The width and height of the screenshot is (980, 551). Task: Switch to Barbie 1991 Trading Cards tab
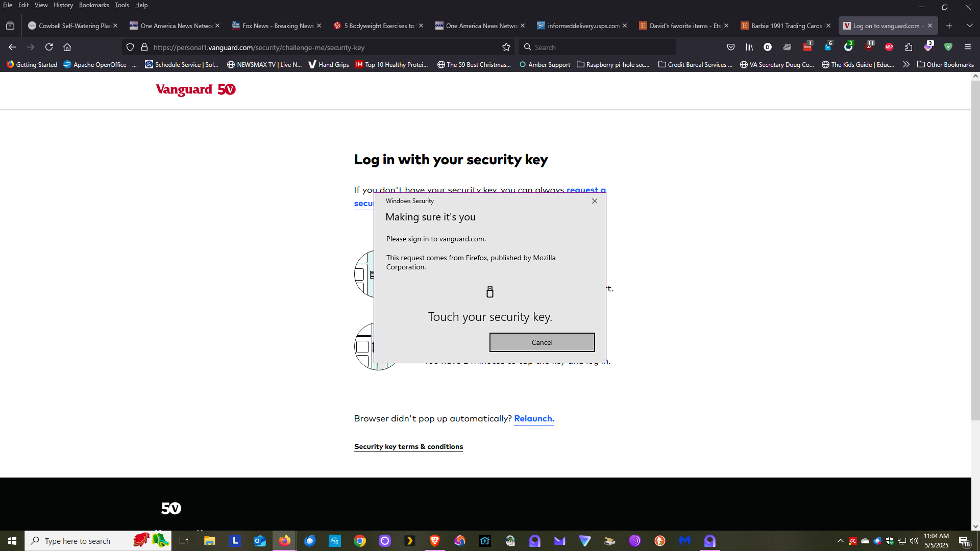point(785,26)
